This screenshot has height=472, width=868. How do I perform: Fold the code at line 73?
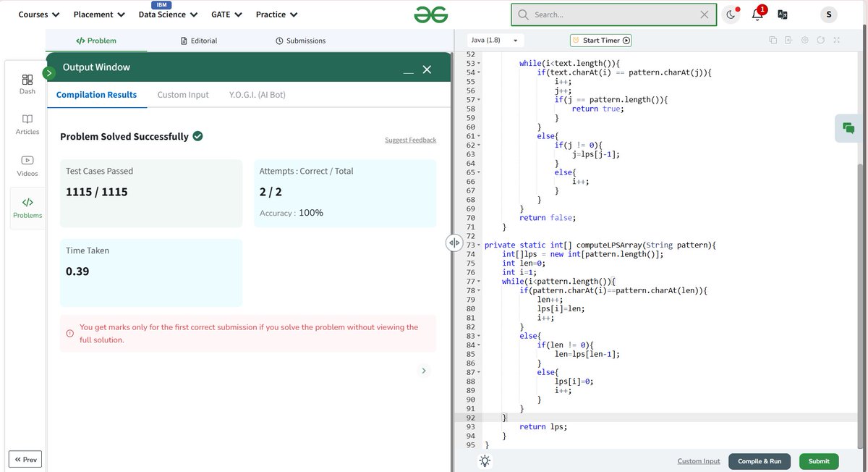[x=478, y=245]
